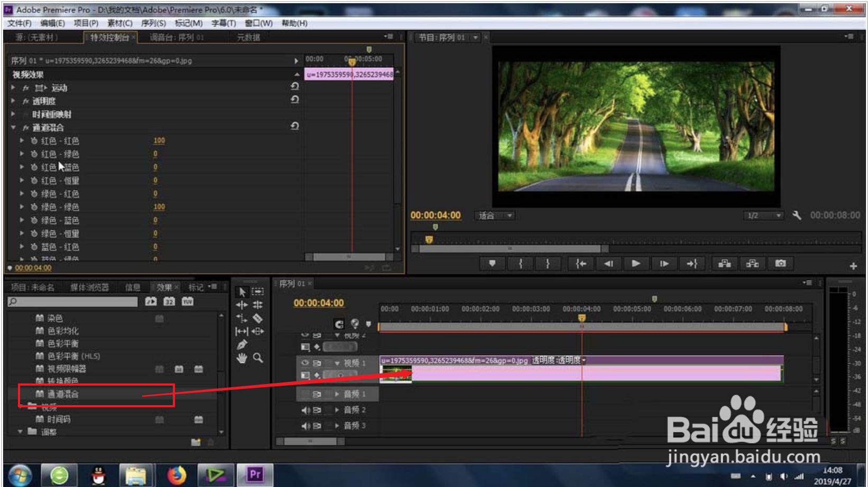The image size is (868, 487).
Task: Toggle the 视频 1 track eye visibility
Action: coord(305,363)
